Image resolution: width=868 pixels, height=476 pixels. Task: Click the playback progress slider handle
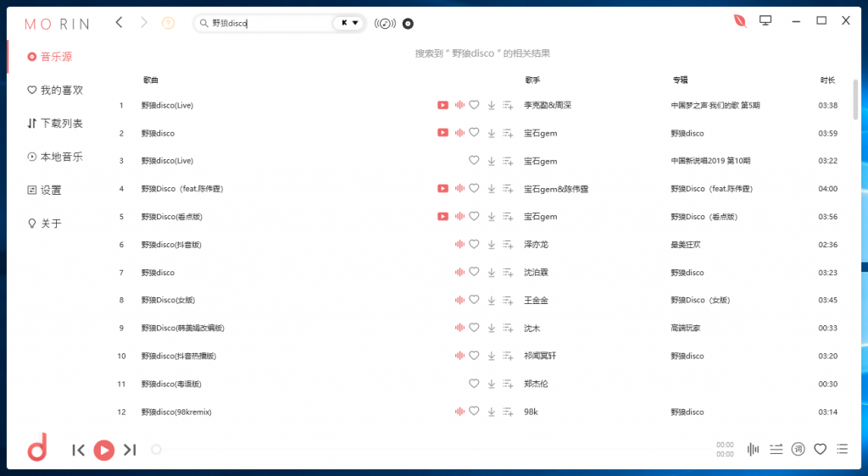click(x=156, y=450)
